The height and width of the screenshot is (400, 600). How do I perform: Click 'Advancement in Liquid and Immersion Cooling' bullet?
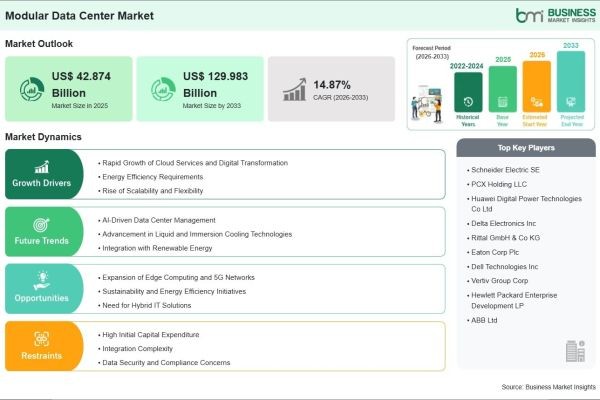(195, 234)
